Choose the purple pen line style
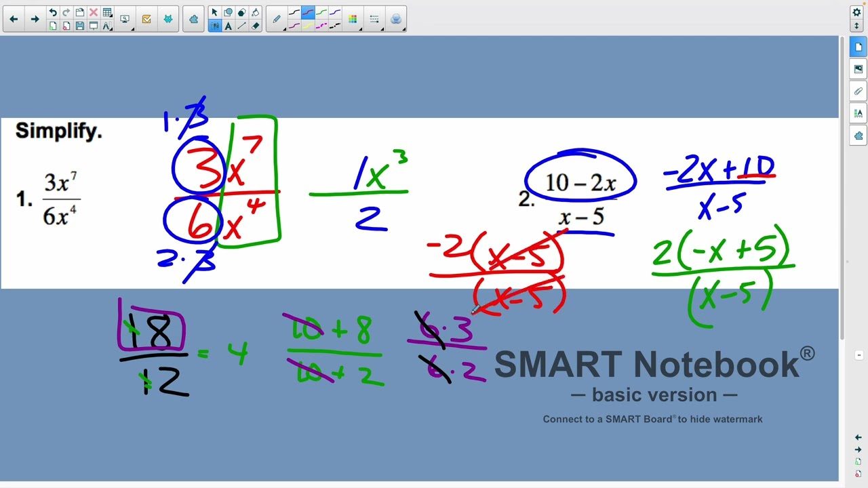Screen dimensions: 868x488 [x=335, y=12]
